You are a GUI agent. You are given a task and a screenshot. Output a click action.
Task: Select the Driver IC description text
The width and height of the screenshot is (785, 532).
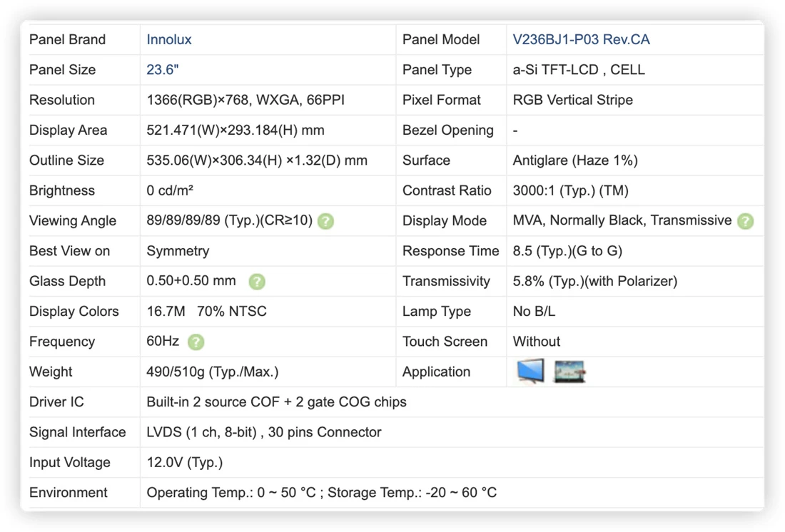276,402
